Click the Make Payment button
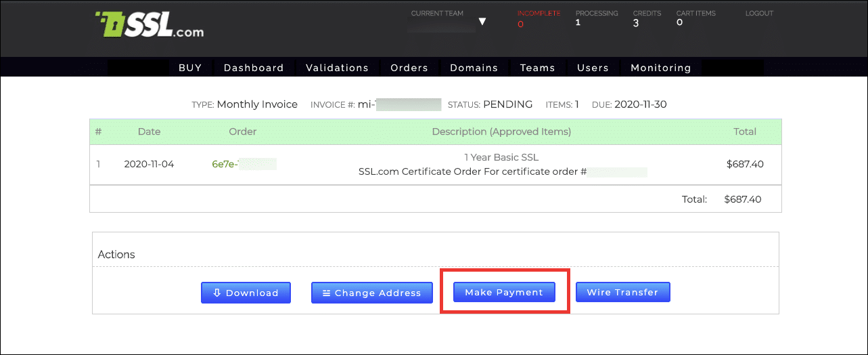868x355 pixels. [x=504, y=292]
